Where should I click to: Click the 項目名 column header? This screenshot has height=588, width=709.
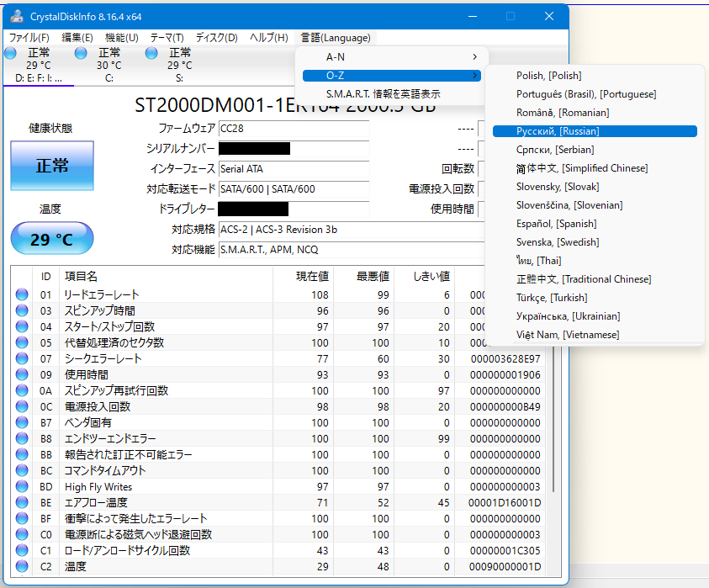166,277
